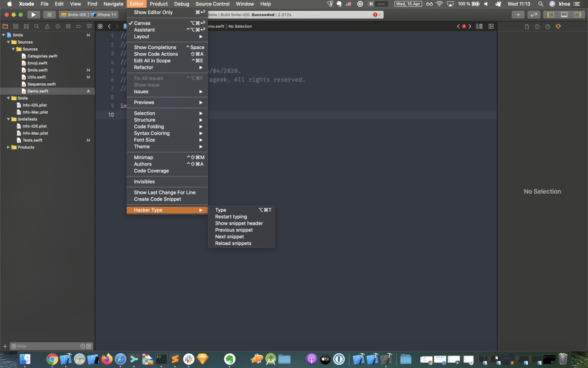The width and height of the screenshot is (588, 368).
Task: Choose Restart typing from the submenu
Action: coord(231,216)
